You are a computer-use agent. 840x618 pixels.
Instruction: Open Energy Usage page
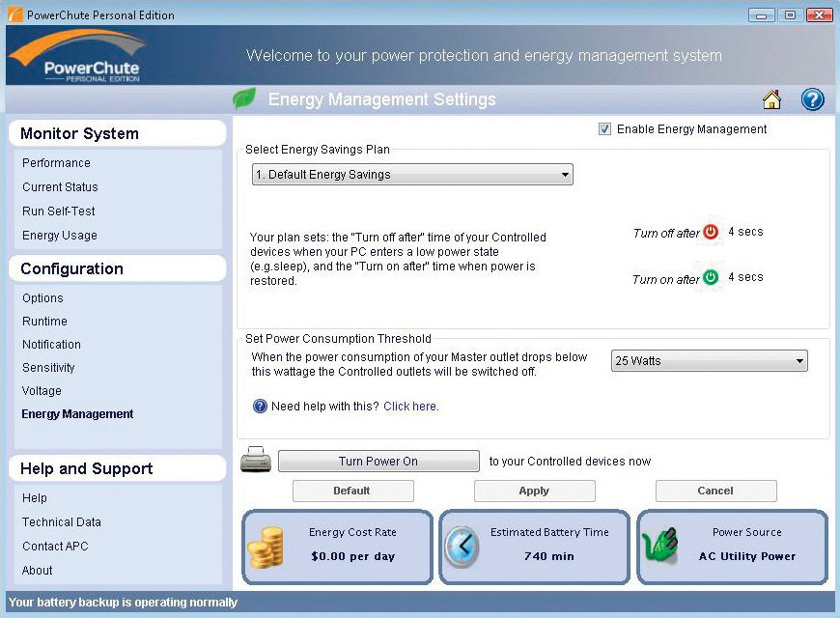coord(60,236)
